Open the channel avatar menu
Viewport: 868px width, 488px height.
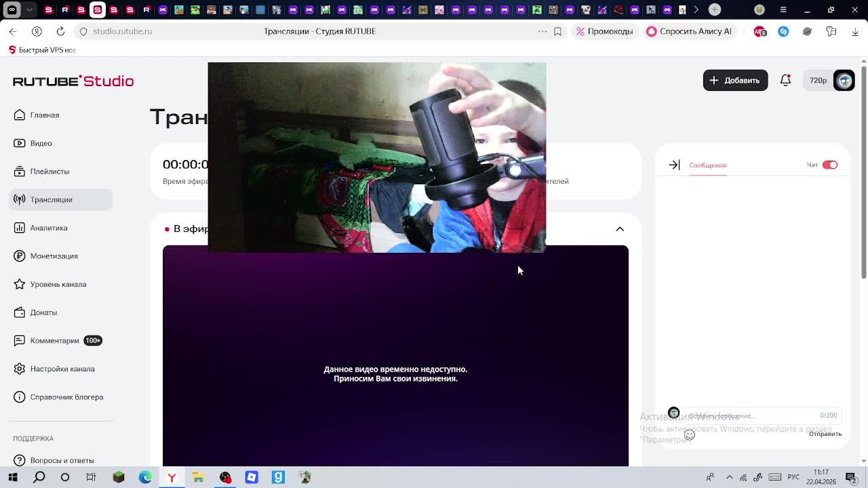pos(844,81)
